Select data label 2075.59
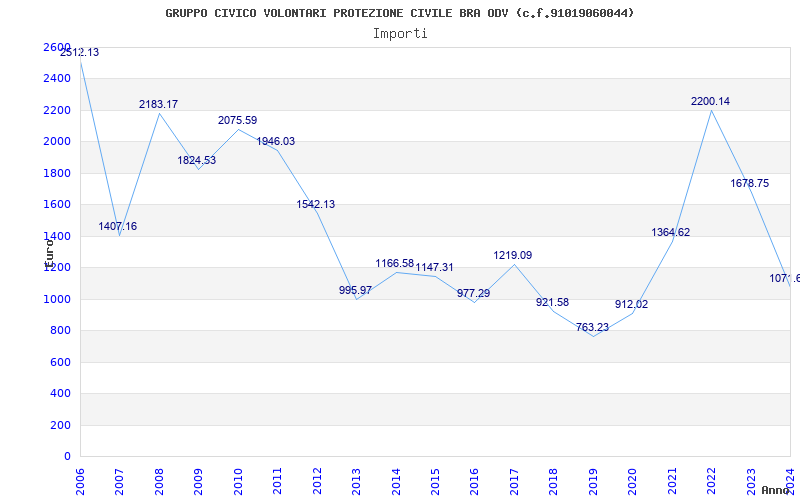Image resolution: width=800 pixels, height=500 pixels. [x=238, y=121]
